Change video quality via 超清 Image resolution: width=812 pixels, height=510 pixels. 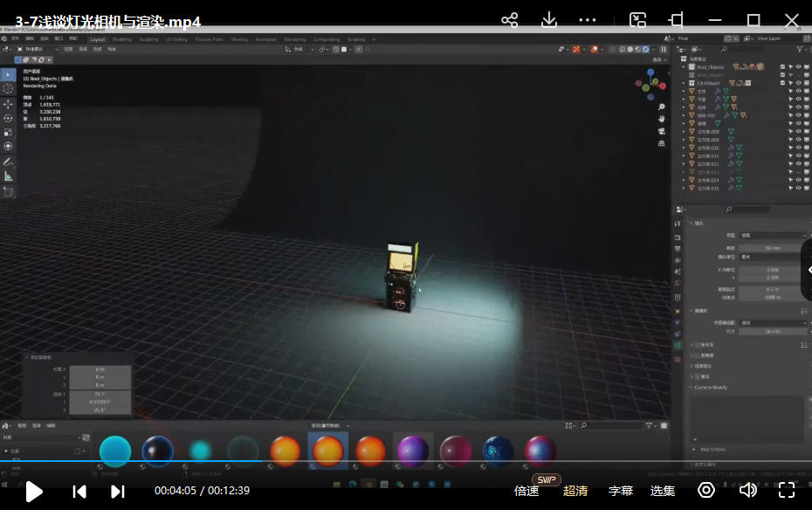coord(575,491)
